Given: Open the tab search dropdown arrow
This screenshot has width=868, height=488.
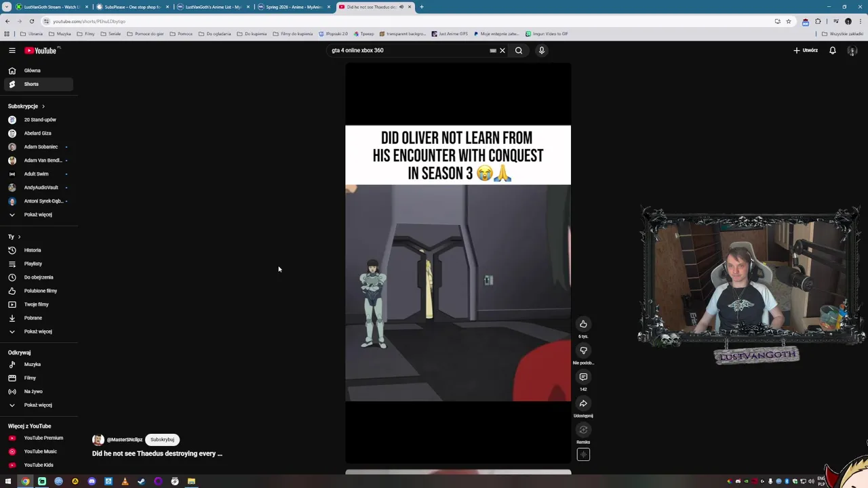Looking at the screenshot, I should (x=6, y=7).
